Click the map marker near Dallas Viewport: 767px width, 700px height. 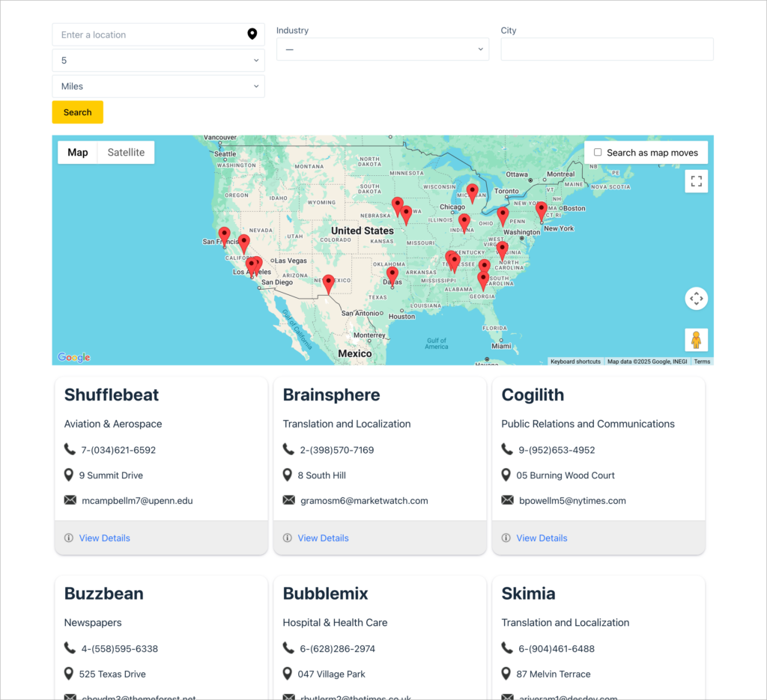click(x=392, y=277)
